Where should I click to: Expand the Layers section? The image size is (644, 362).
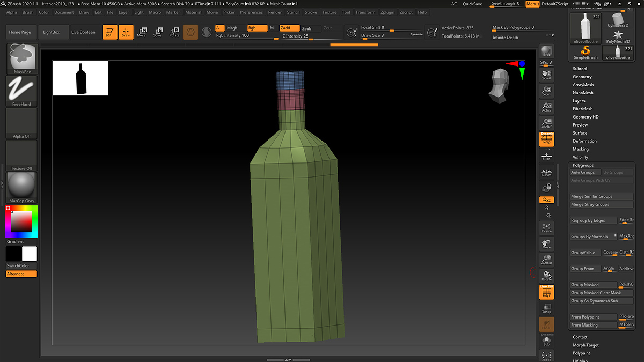tap(579, 101)
